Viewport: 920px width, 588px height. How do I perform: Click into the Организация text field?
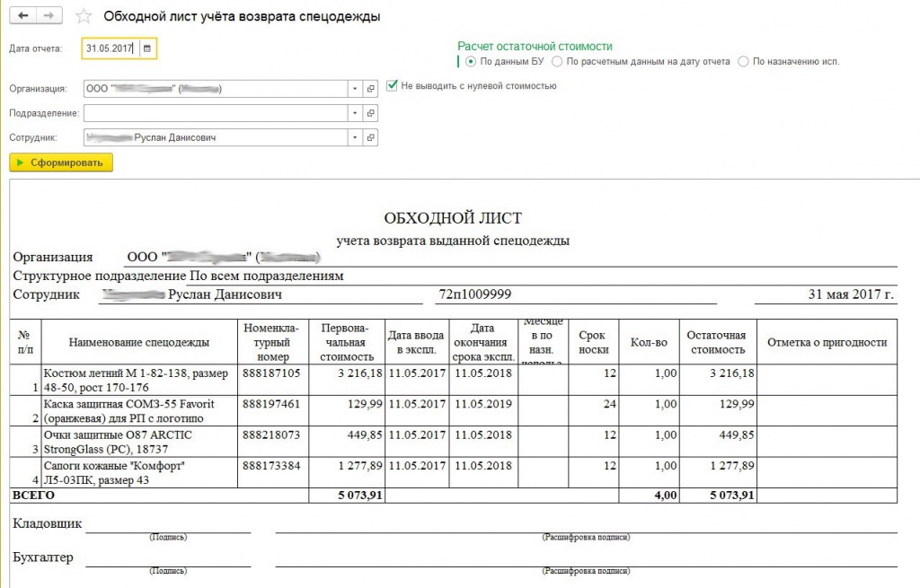[x=216, y=89]
